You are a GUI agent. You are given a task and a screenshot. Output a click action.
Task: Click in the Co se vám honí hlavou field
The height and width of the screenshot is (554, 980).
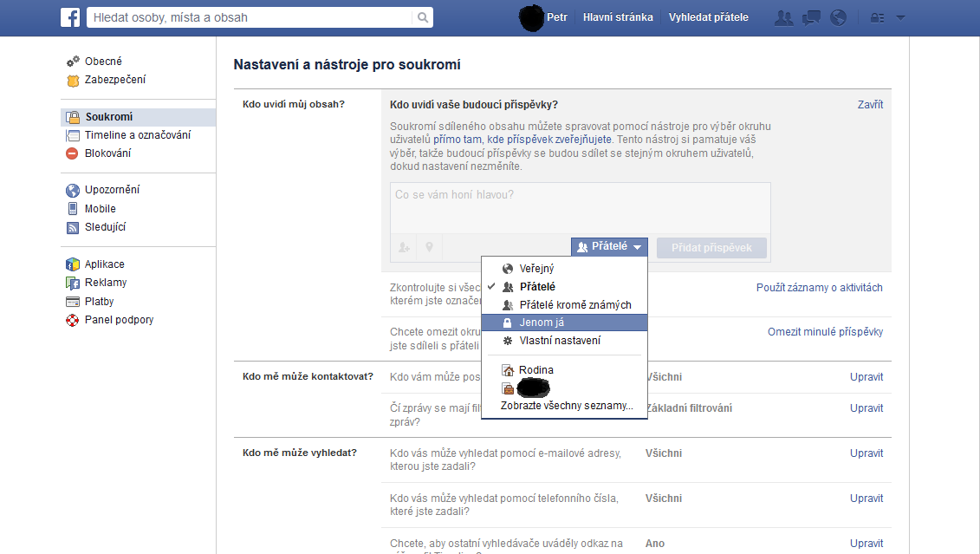580,208
